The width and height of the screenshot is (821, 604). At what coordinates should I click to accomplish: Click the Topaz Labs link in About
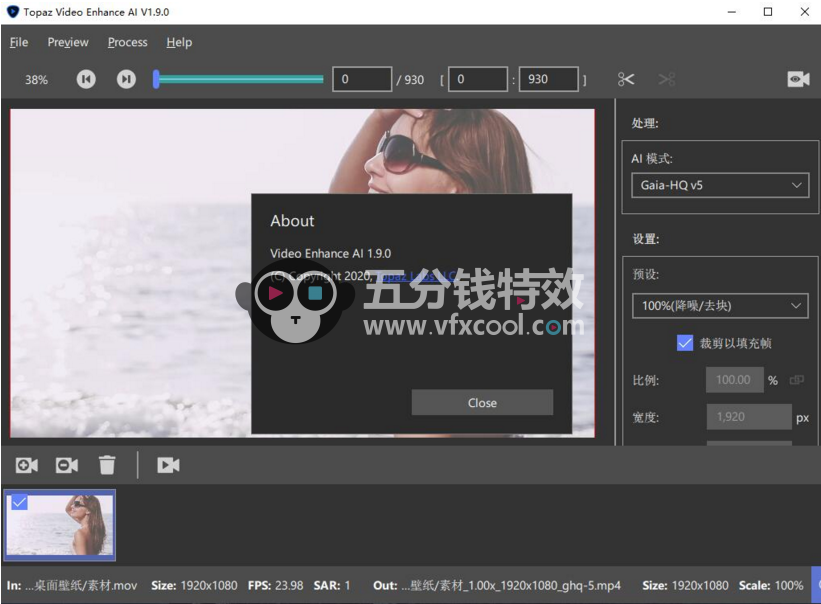pos(415,276)
